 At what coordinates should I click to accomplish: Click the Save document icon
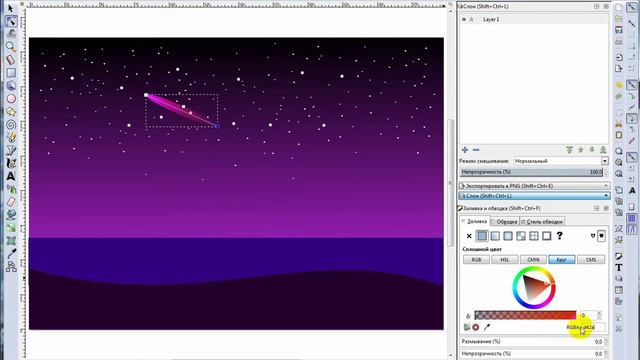tap(619, 30)
